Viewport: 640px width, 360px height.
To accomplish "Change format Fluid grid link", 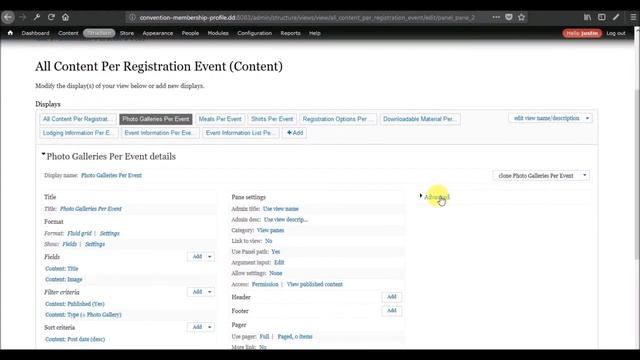I will 79,233.
